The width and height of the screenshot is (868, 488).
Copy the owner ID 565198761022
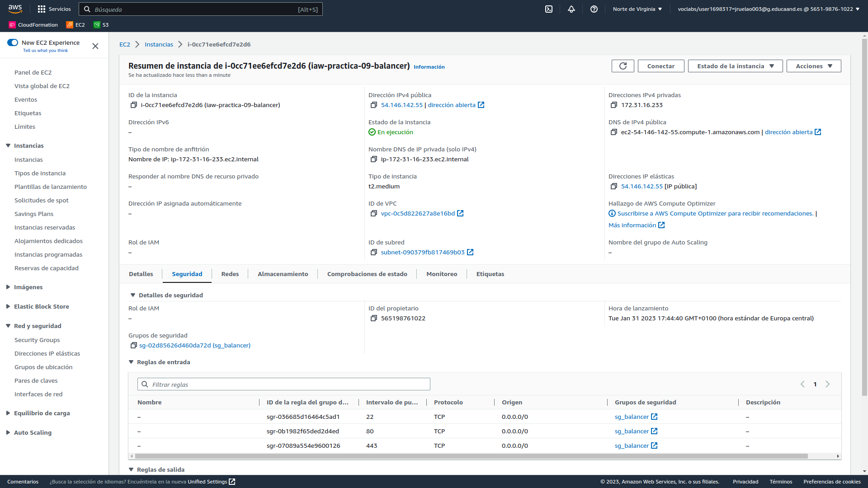(x=373, y=318)
